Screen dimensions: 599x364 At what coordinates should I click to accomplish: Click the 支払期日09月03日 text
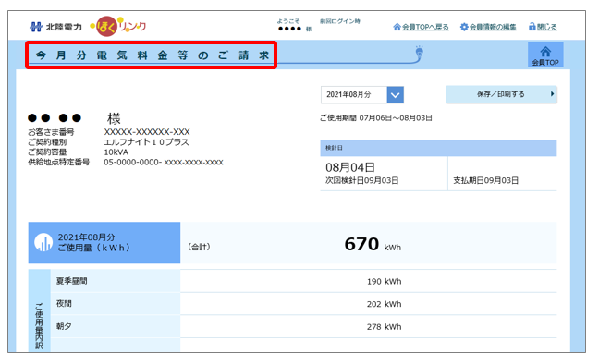[485, 181]
